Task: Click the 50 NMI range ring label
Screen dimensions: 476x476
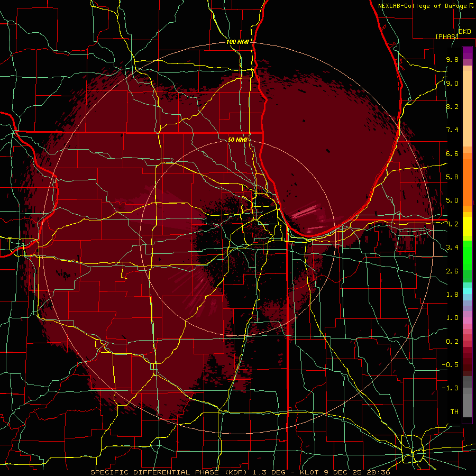Action: click(237, 140)
